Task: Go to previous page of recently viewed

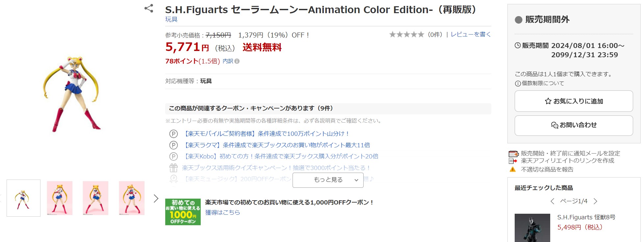Action: [x=552, y=201]
